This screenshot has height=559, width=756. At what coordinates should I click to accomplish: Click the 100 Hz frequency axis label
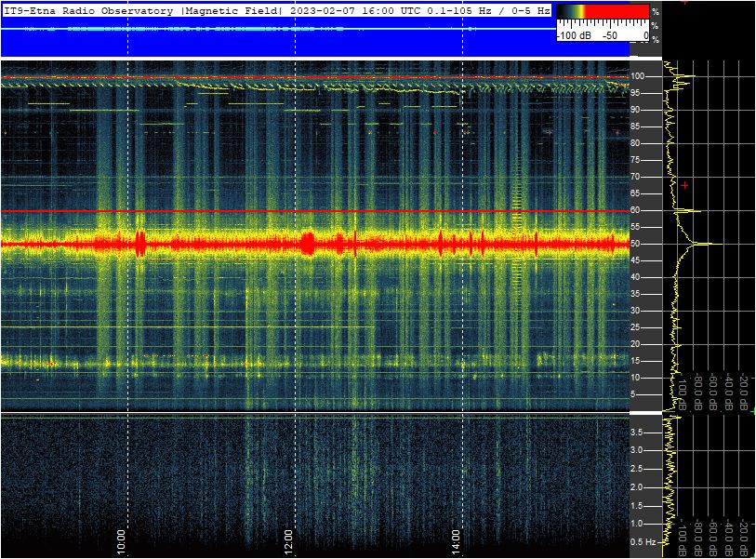(x=639, y=75)
